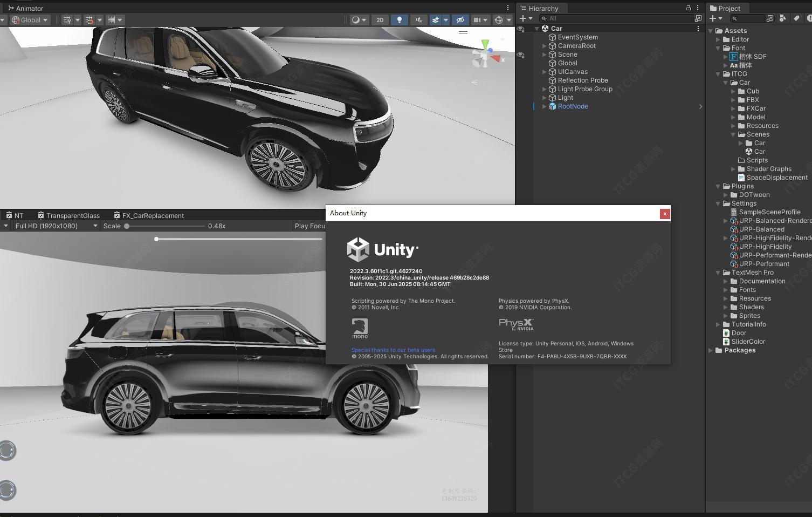Image resolution: width=812 pixels, height=517 pixels.
Task: Open the draw mode shading dropdown
Action: click(x=359, y=20)
